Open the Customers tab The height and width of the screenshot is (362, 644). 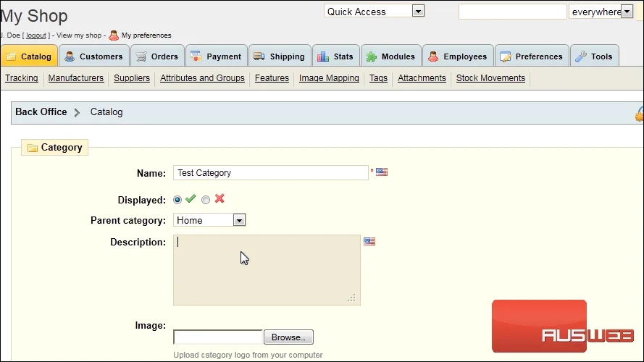[94, 56]
